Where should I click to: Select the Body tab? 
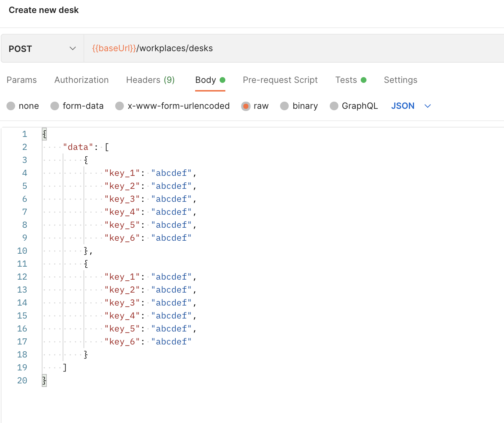(x=210, y=80)
